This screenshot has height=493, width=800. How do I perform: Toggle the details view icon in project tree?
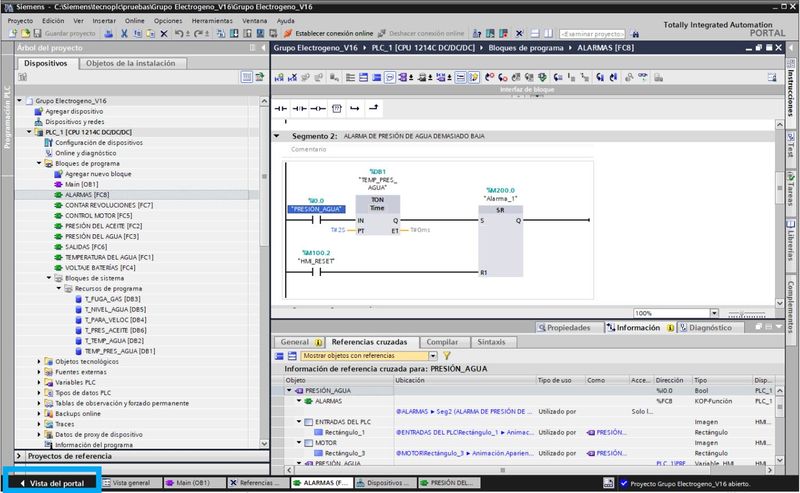pos(247,77)
